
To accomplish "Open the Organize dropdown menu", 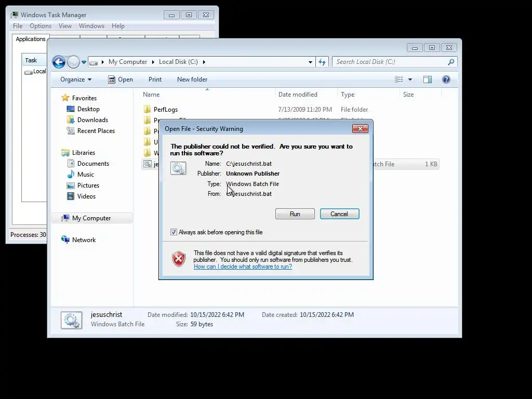I will (x=76, y=79).
